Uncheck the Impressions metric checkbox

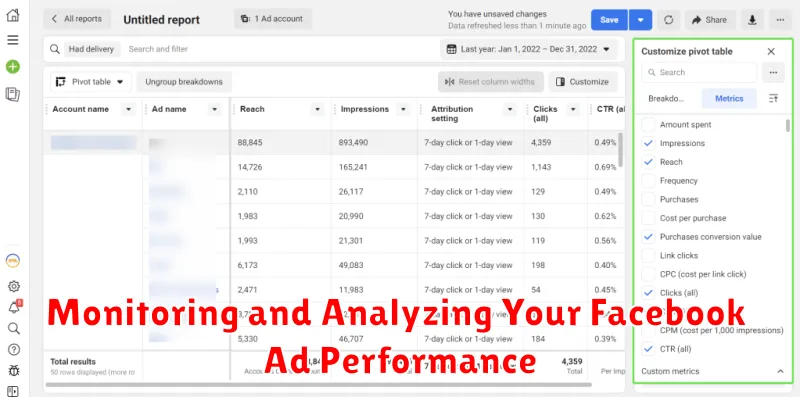(x=648, y=143)
